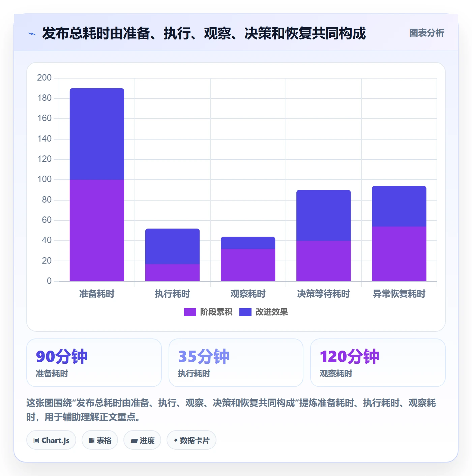Click the bar icon in the 进度 chip
472x476 pixels.
point(134,441)
